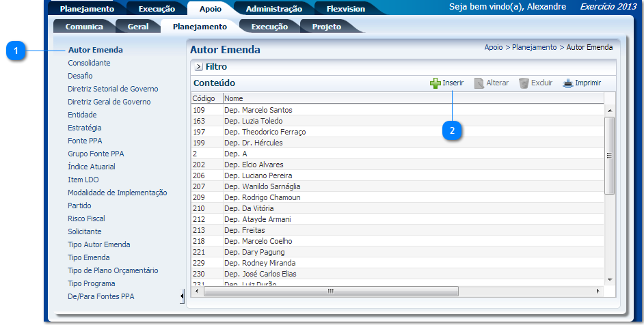Click the Alterar edit icon
The width and height of the screenshot is (644, 325).
(479, 83)
